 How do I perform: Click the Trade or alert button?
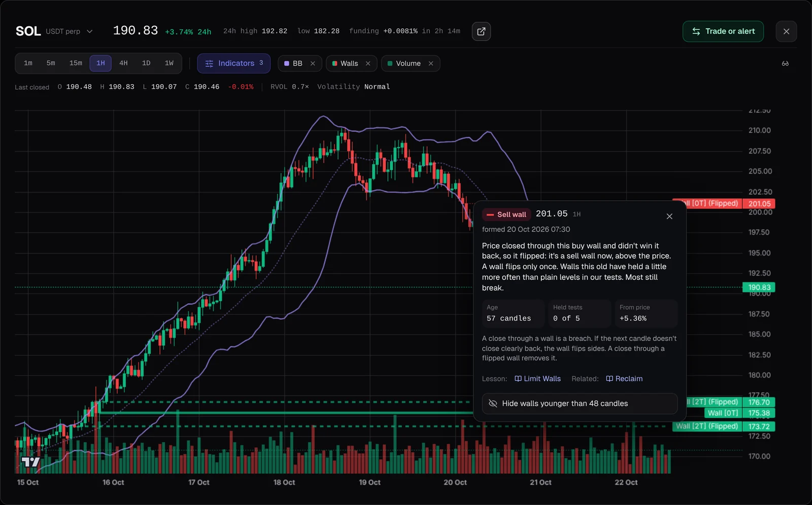pos(723,31)
